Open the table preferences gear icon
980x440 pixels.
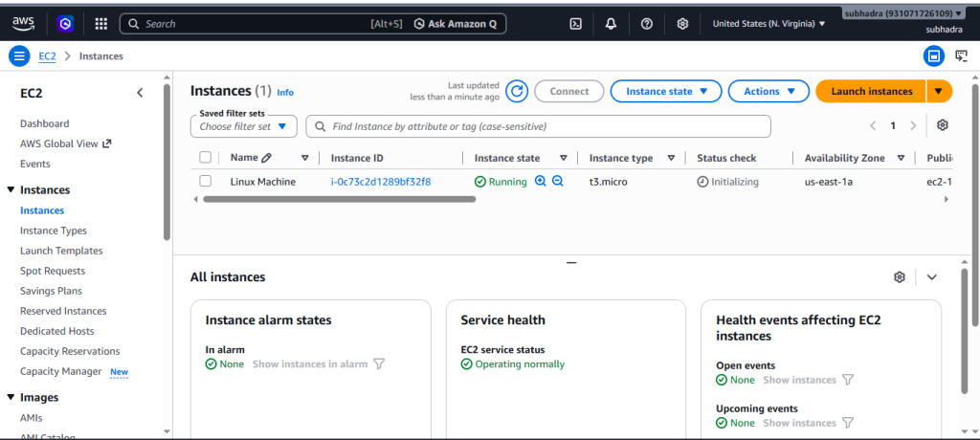(x=943, y=125)
